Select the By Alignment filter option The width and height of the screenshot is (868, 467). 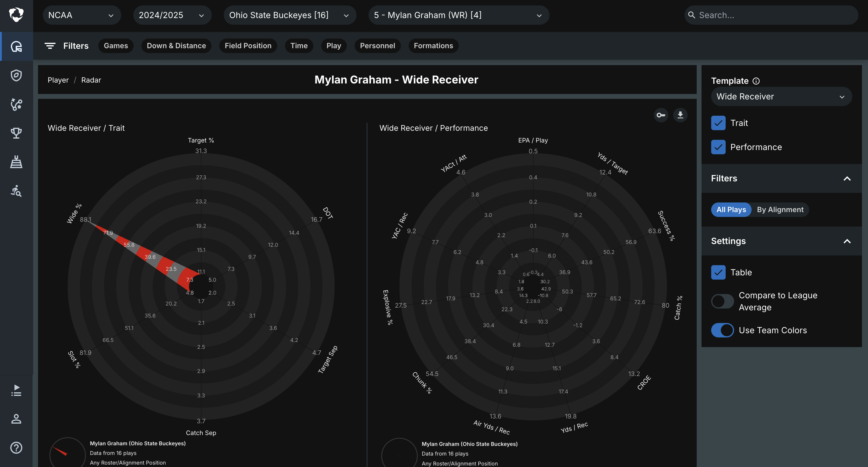pos(780,209)
